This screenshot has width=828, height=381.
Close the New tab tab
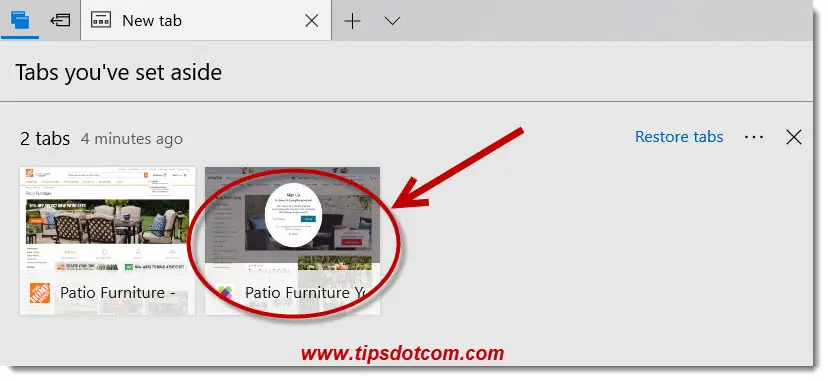pos(312,21)
